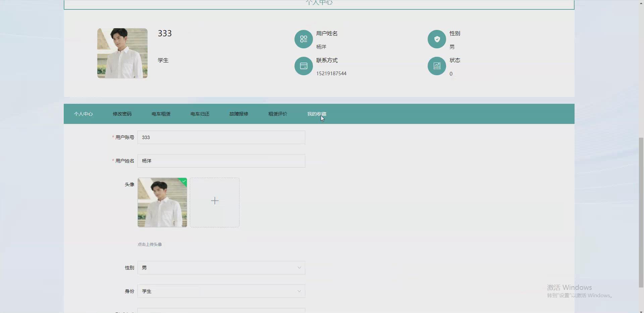Screen dimensions: 644x313
Task: Click the status value 0
Action: click(451, 74)
